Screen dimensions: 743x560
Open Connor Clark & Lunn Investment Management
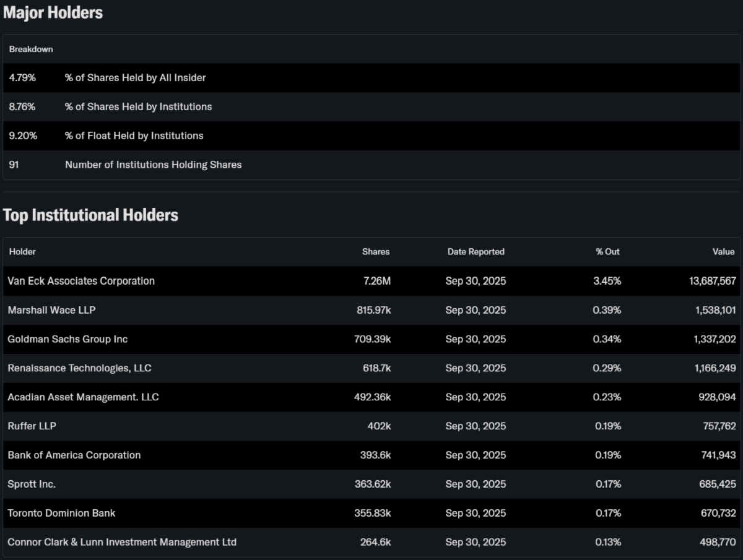click(122, 543)
